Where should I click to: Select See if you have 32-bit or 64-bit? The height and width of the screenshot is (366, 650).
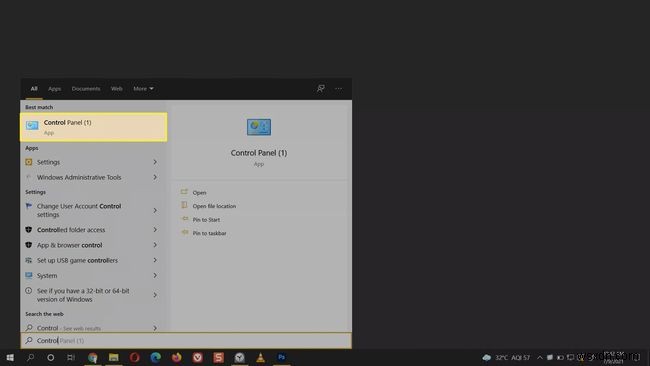coord(94,295)
